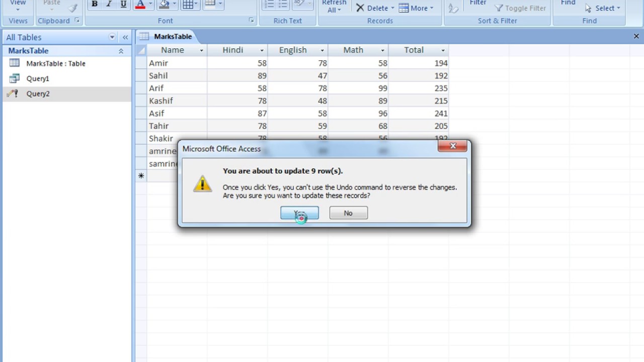Open the More menu in Records
The image size is (644, 362).
point(416,8)
